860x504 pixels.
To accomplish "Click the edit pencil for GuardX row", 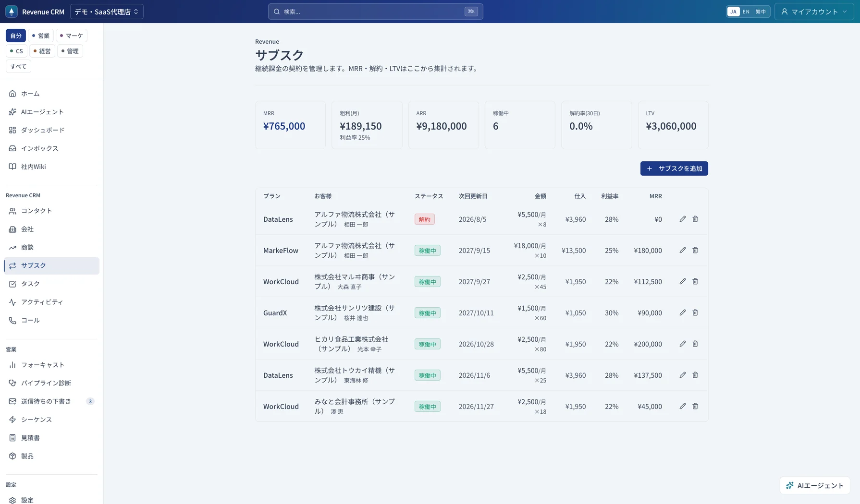I will [682, 312].
